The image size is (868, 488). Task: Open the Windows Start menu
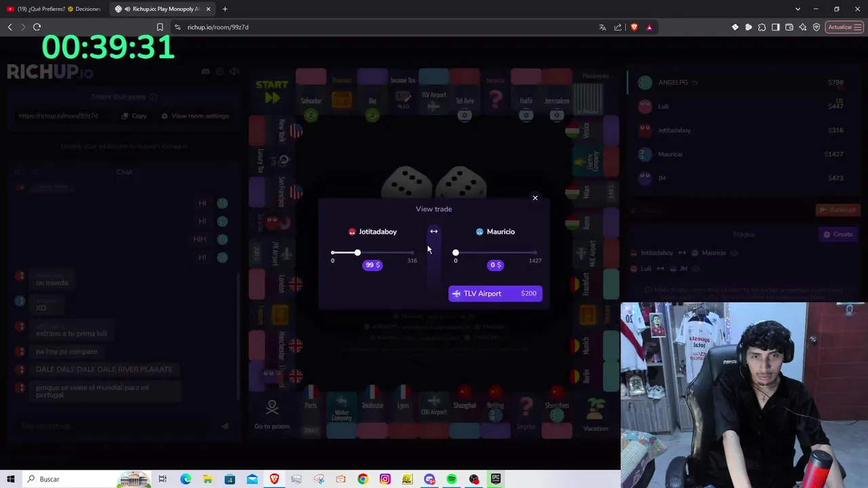click(x=11, y=479)
